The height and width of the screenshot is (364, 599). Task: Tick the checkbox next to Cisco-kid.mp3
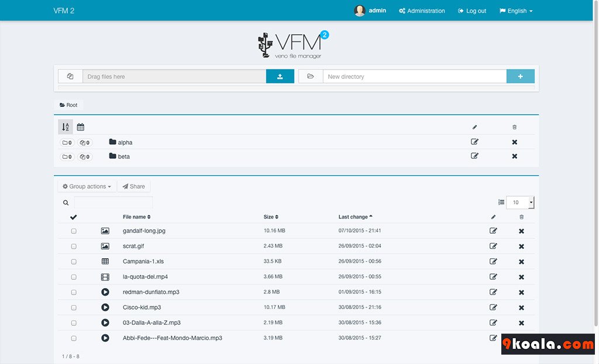point(74,307)
